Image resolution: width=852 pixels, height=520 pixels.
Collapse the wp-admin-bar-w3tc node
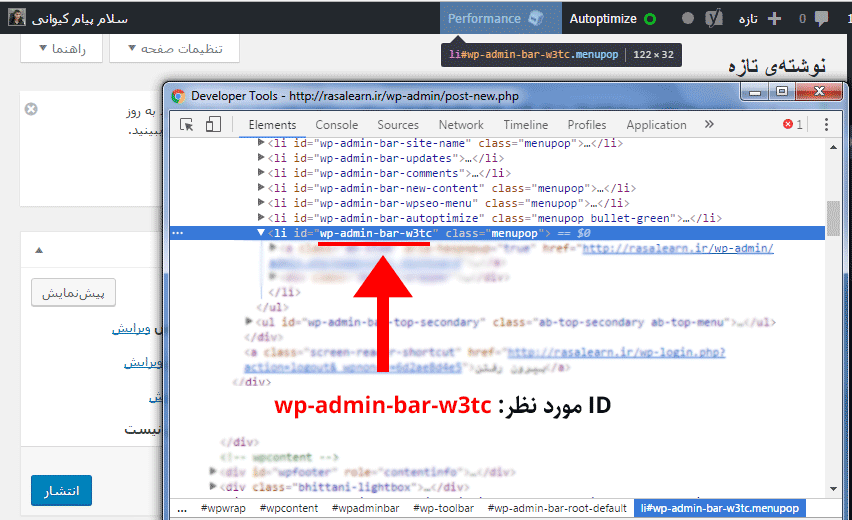pyautogui.click(x=261, y=233)
